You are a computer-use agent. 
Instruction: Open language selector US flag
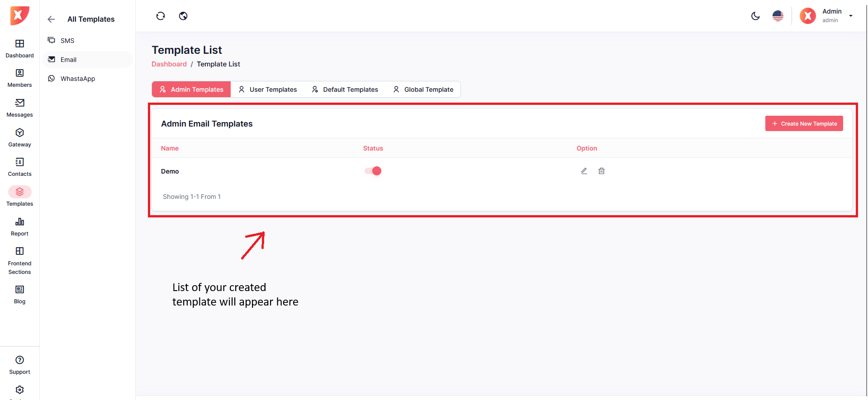pos(778,16)
